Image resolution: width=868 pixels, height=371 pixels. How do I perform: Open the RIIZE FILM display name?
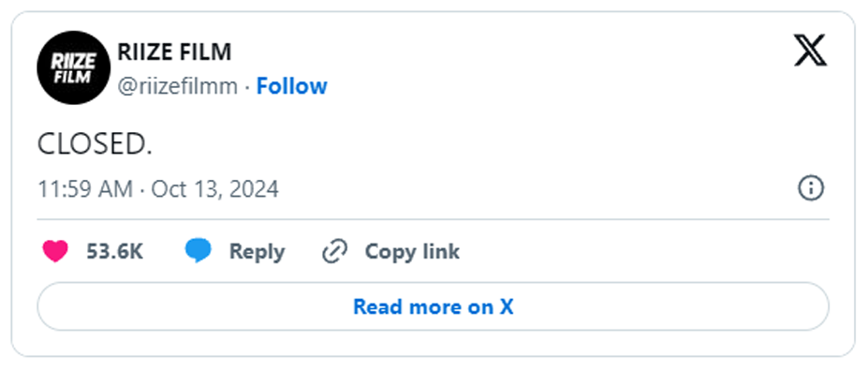[x=174, y=52]
